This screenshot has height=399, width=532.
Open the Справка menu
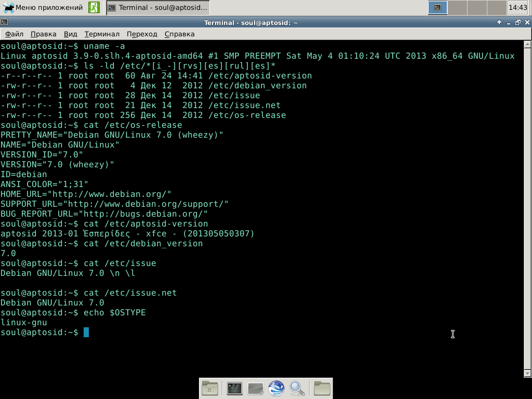click(179, 34)
